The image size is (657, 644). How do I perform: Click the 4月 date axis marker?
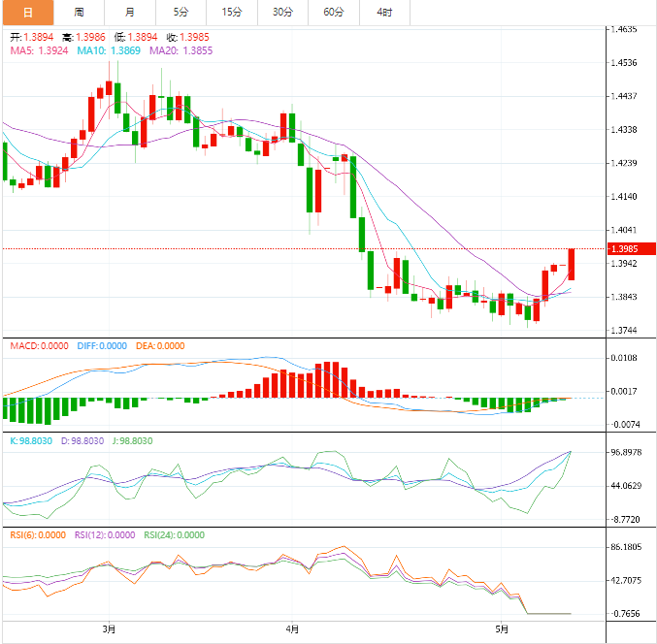tap(292, 628)
